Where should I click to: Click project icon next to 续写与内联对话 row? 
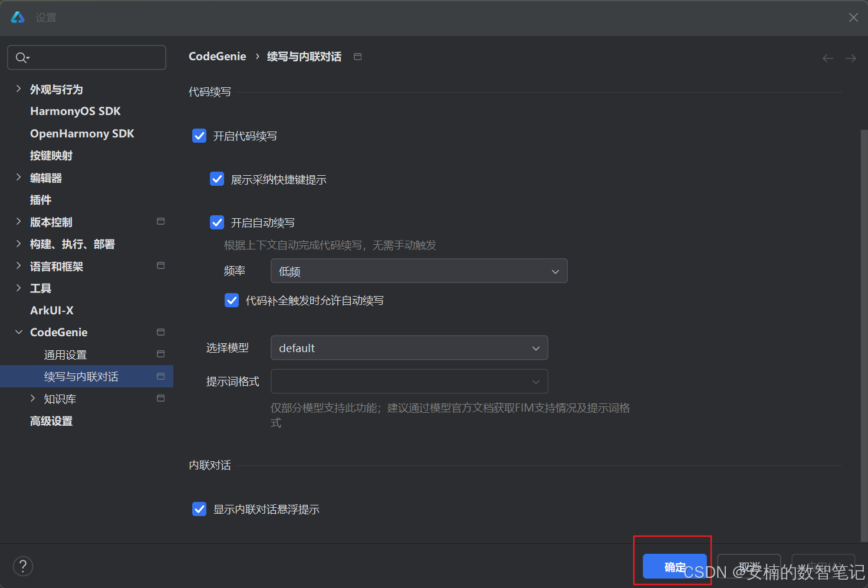[x=160, y=376]
